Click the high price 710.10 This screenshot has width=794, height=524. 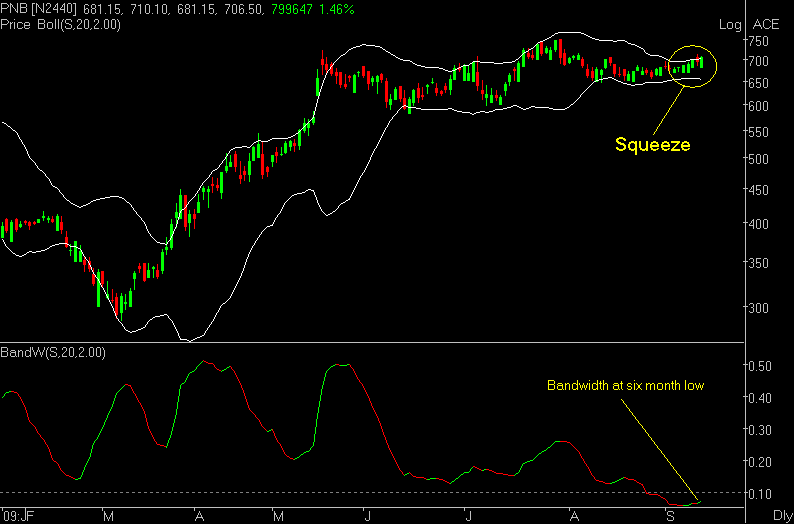pyautogui.click(x=150, y=9)
